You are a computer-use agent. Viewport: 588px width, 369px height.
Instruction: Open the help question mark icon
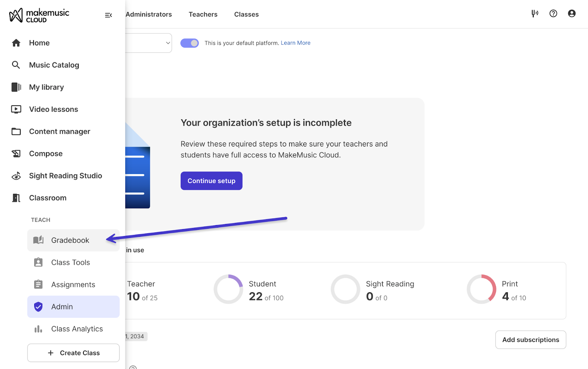coord(553,14)
